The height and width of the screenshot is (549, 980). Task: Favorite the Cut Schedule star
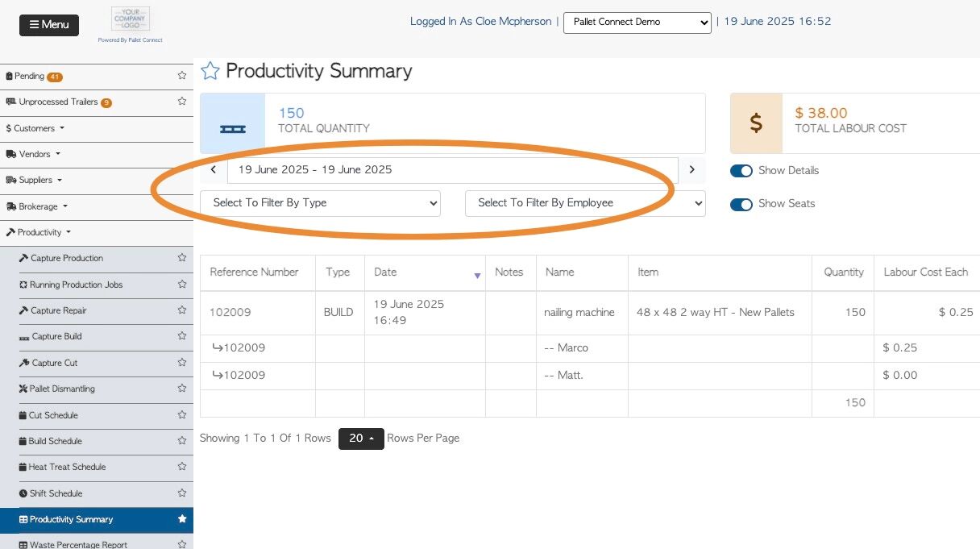tap(182, 415)
